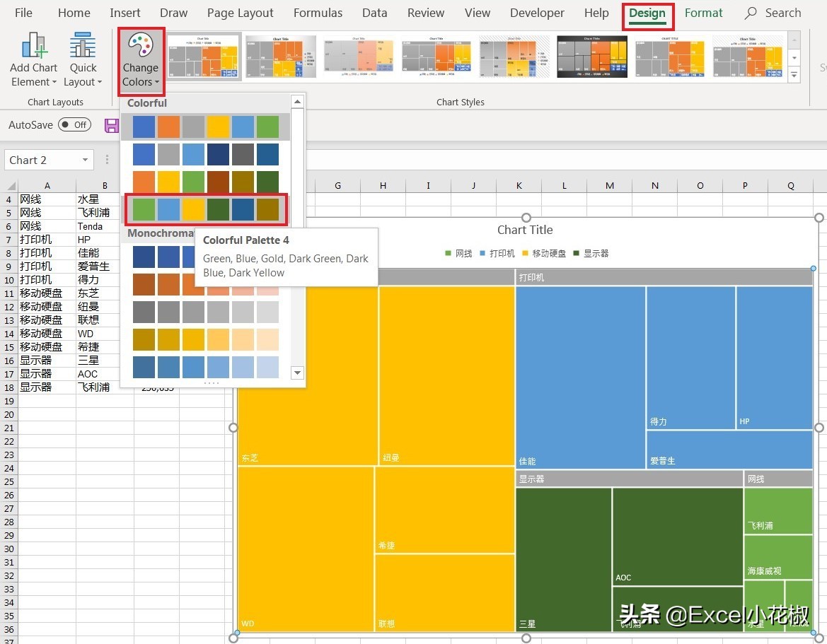827x644 pixels.
Task: Select the last monochromatic light-blue palette row
Action: pyautogui.click(x=206, y=367)
